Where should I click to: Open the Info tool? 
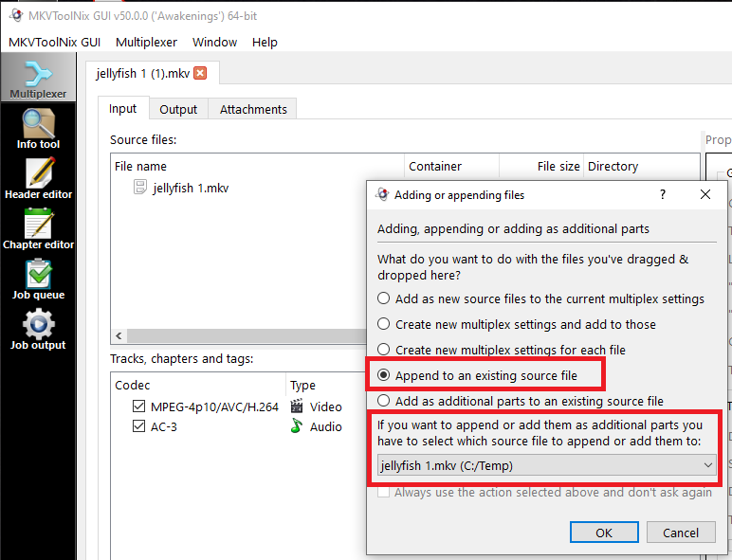pos(38,129)
